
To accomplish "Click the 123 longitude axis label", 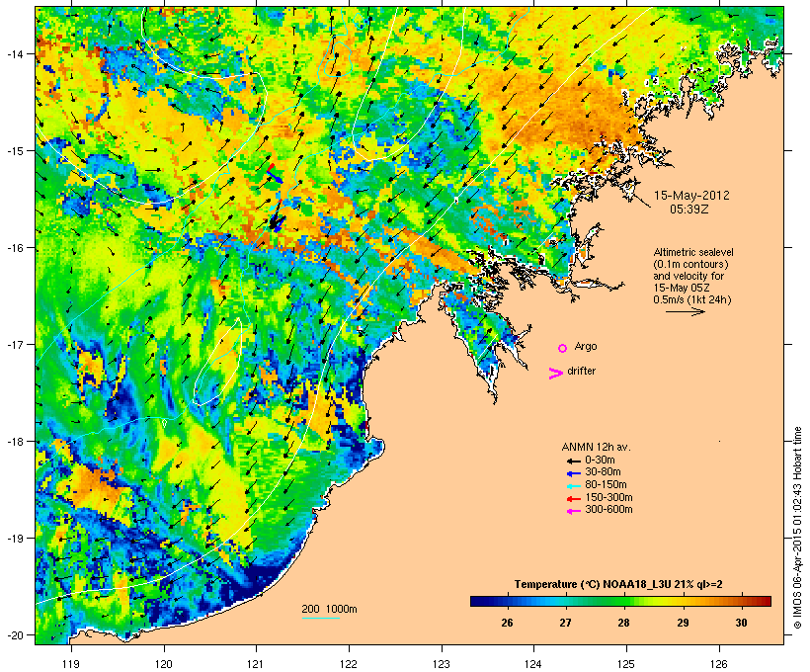I will [x=442, y=664].
